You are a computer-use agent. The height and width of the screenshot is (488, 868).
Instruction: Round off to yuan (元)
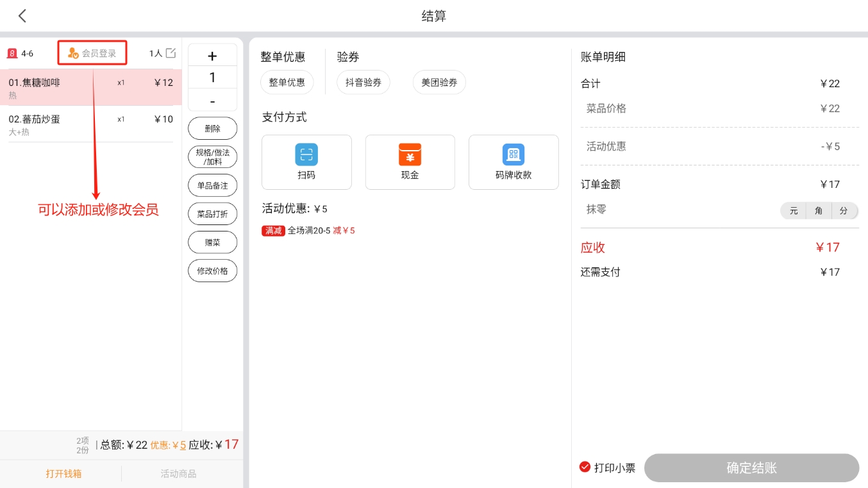tap(794, 210)
